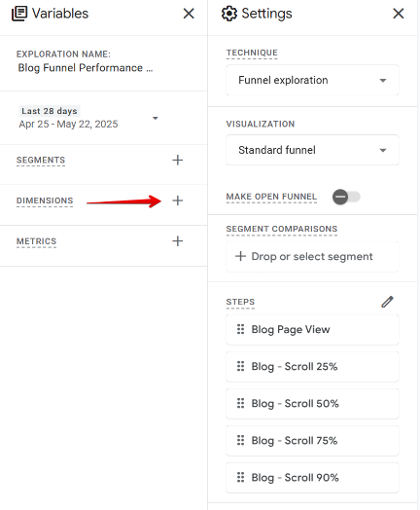Select the Blog - Scroll 50% step
The image size is (420, 510).
pyautogui.click(x=312, y=404)
